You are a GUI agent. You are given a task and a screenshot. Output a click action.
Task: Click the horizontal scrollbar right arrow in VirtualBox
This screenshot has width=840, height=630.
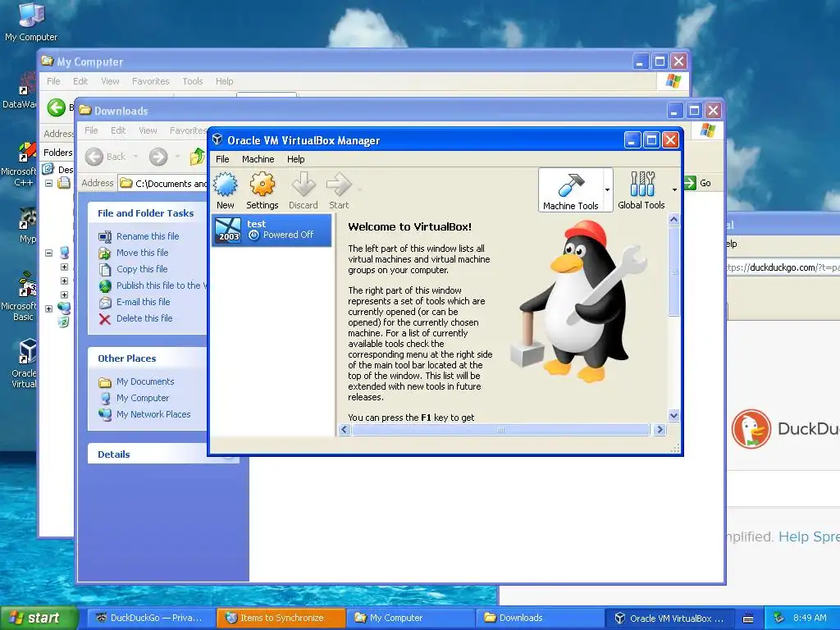point(660,429)
